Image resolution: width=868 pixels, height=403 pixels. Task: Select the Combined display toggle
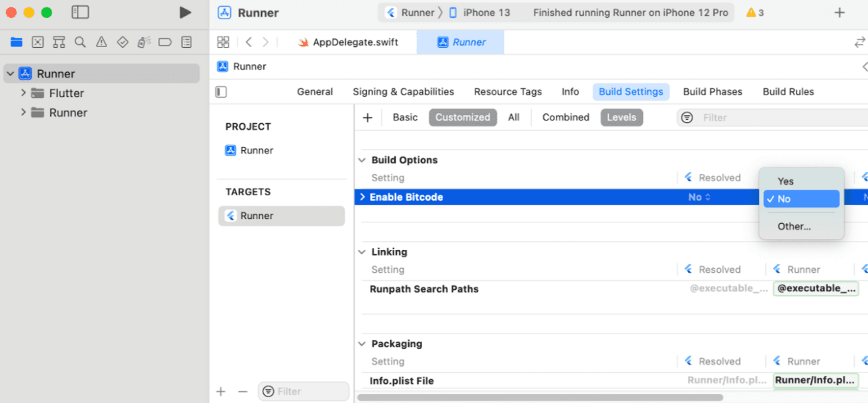(566, 117)
